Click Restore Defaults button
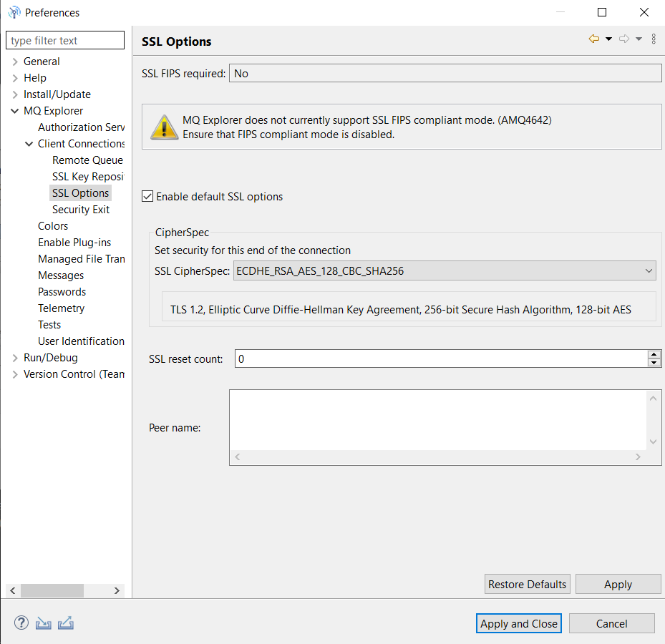The height and width of the screenshot is (644, 665). click(527, 584)
